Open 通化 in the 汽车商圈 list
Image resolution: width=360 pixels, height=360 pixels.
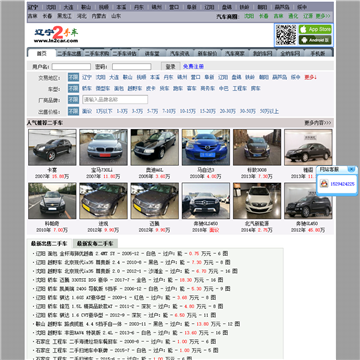click(293, 16)
